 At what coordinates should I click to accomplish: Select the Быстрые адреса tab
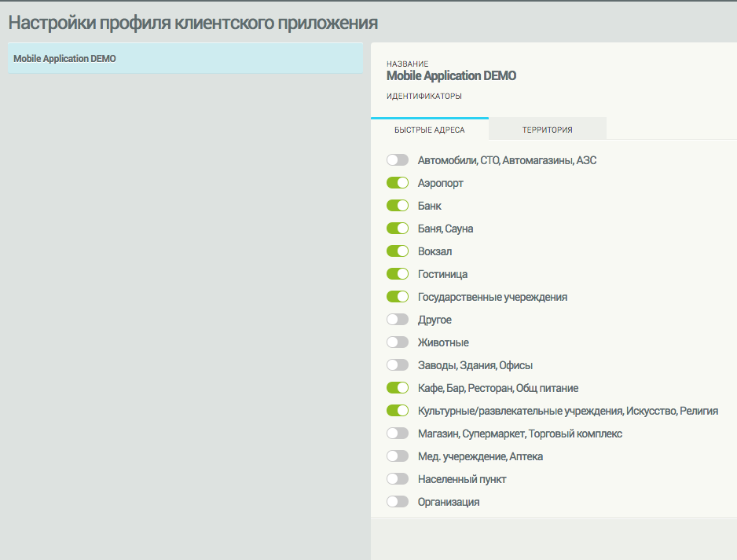429,130
